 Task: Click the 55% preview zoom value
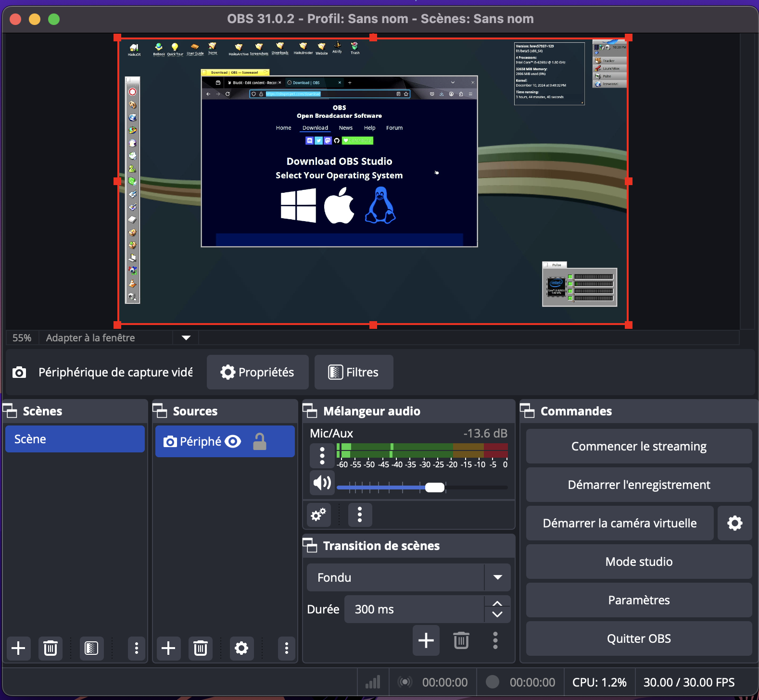[x=22, y=338]
